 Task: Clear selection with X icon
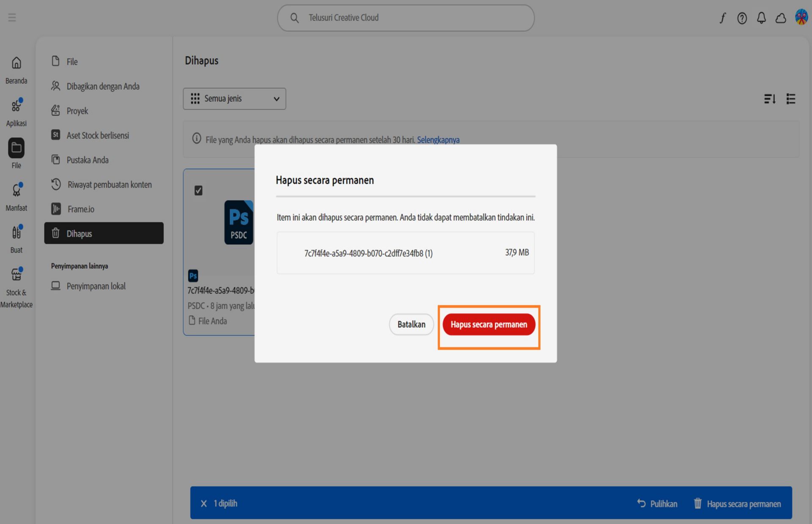[x=204, y=503]
